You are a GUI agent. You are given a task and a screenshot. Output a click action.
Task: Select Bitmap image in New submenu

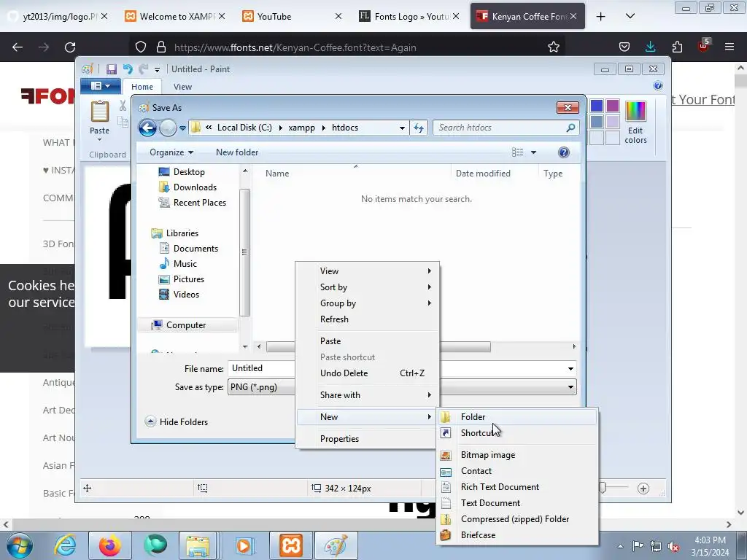[516, 455]
